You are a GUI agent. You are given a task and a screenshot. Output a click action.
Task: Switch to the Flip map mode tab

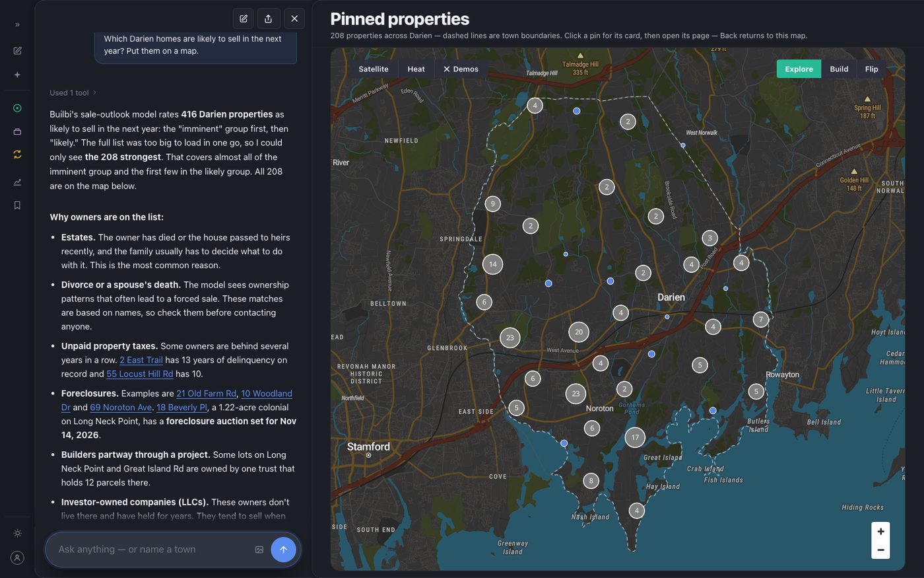[872, 69]
